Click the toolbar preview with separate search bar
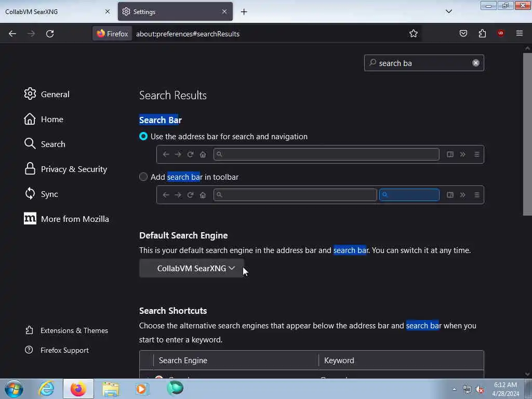This screenshot has height=399, width=532. click(x=320, y=195)
